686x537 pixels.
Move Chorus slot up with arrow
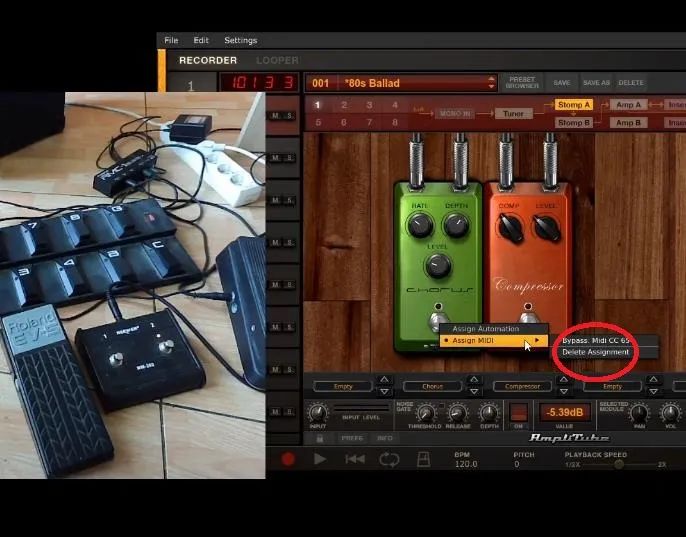point(474,379)
